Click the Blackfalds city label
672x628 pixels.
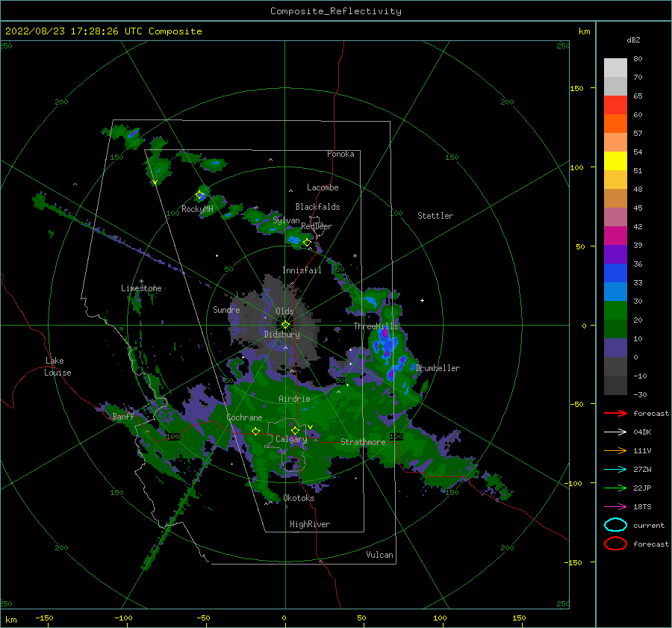click(317, 207)
